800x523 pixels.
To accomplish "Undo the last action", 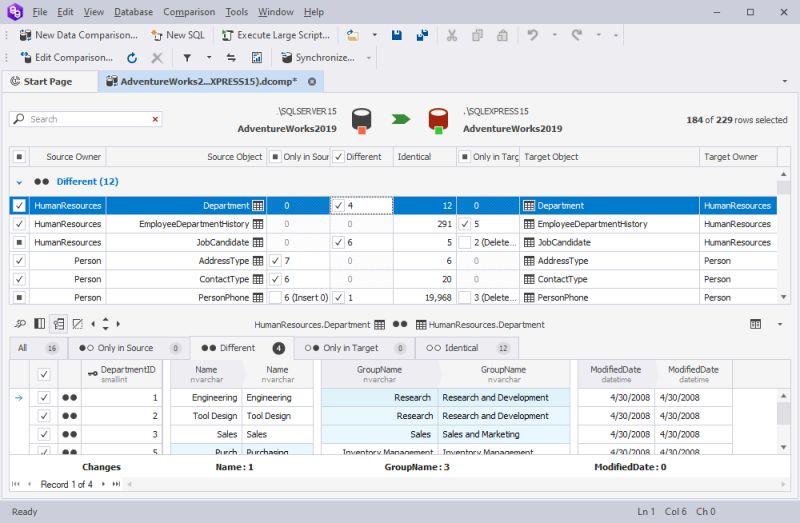I will tap(533, 35).
